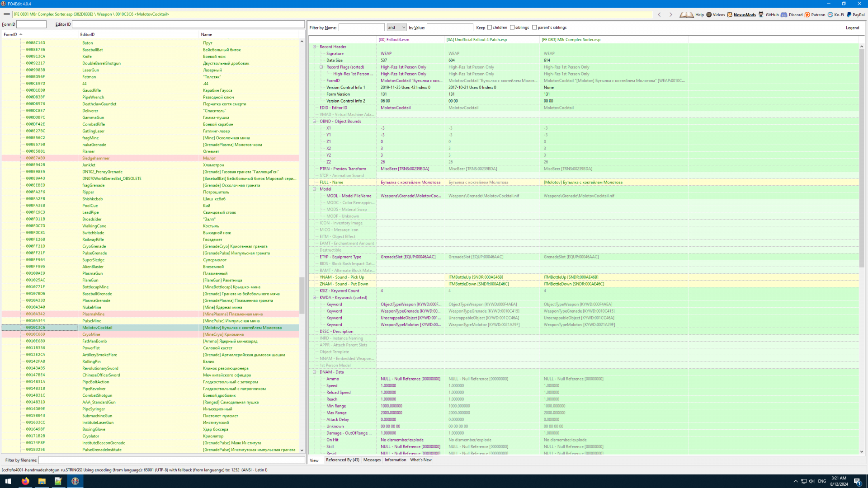This screenshot has width=868, height=488.
Task: Open the PayPal donate icon
Action: [x=849, y=14]
